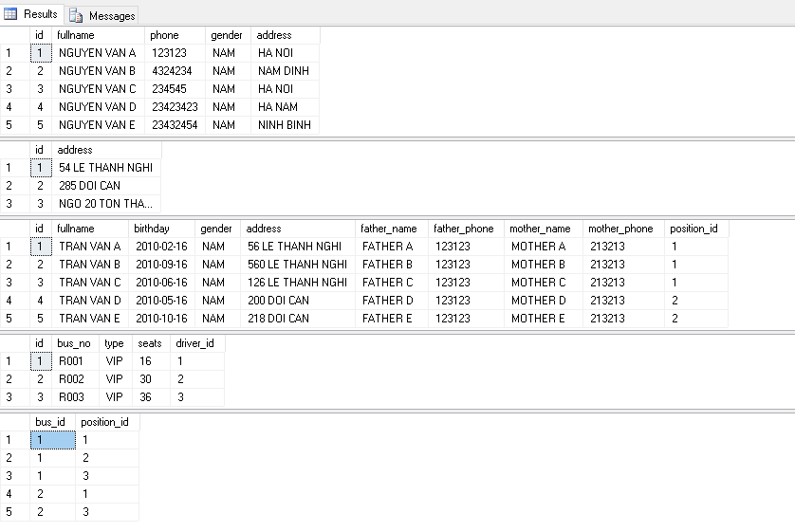The width and height of the screenshot is (795, 532).
Task: Click the mother_phone column header
Action: (x=620, y=229)
